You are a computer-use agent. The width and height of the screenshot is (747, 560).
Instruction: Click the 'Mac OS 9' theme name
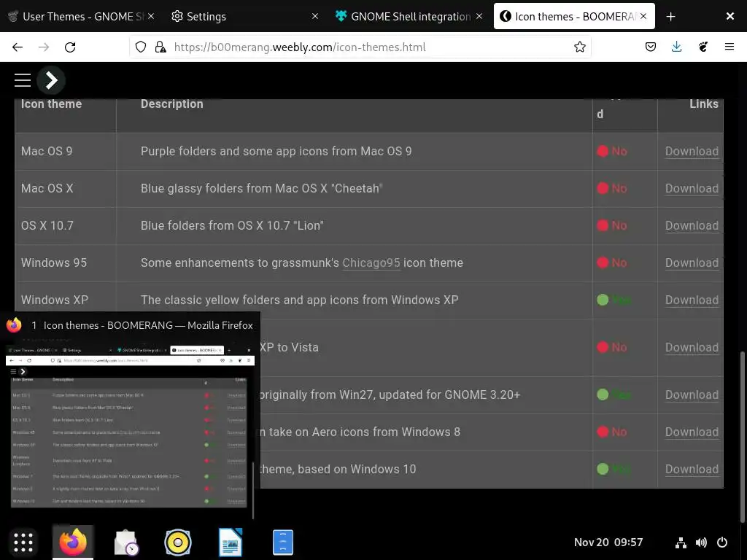pyautogui.click(x=47, y=152)
